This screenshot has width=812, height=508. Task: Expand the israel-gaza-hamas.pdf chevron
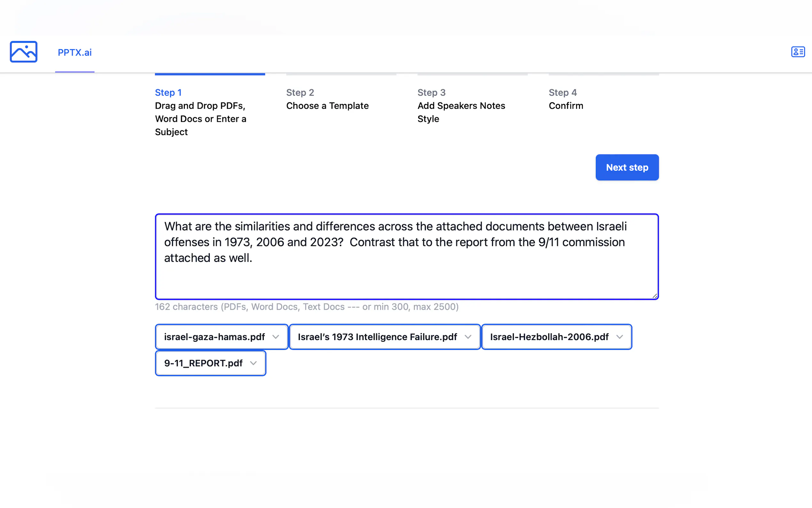coord(276,337)
